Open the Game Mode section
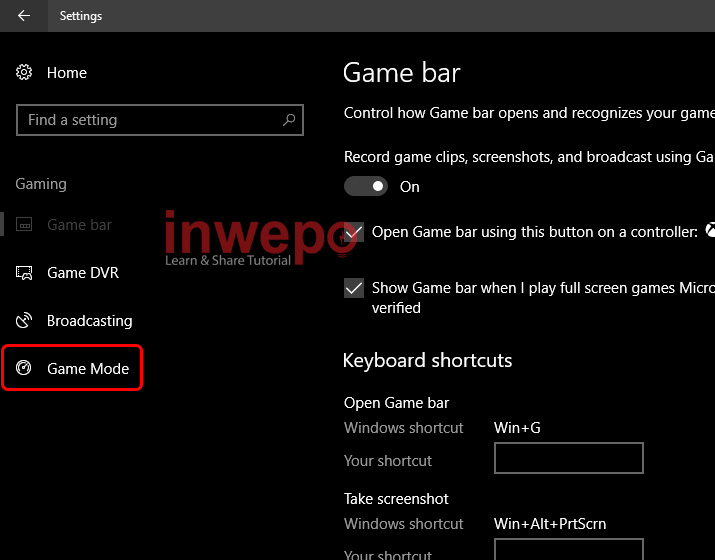 (x=88, y=368)
